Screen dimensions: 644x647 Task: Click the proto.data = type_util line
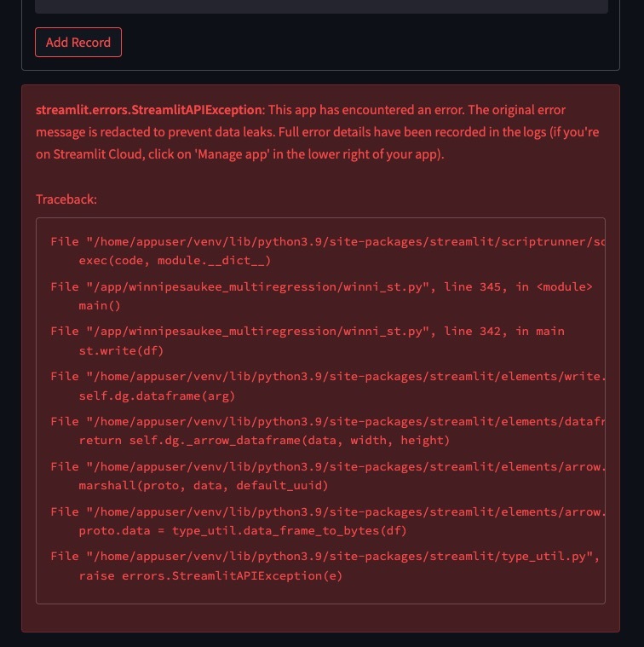click(x=243, y=530)
